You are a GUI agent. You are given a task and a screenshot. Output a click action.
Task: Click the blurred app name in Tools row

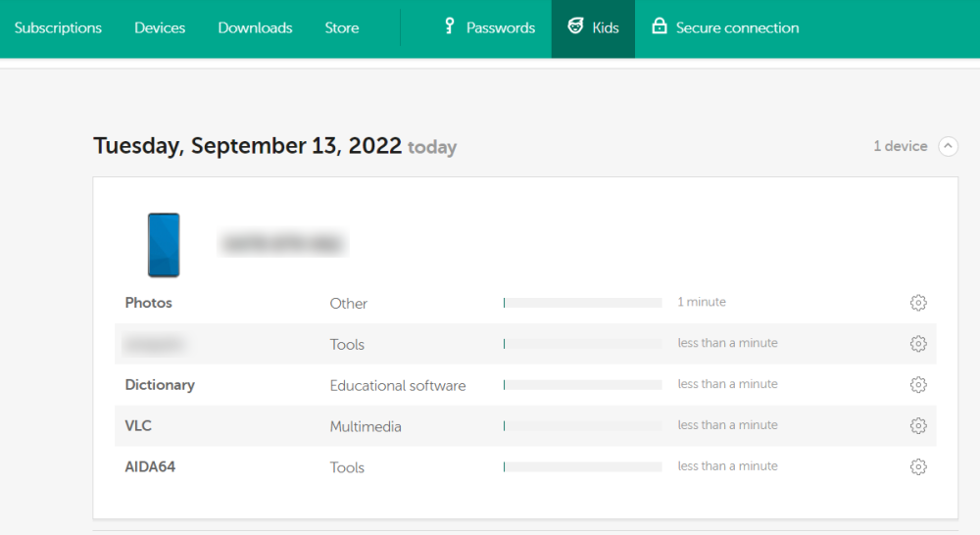tap(155, 344)
